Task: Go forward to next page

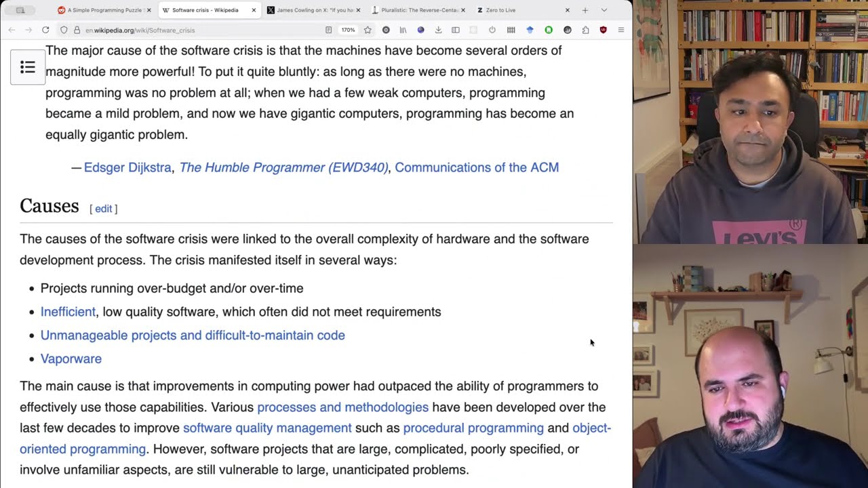Action: [28, 30]
